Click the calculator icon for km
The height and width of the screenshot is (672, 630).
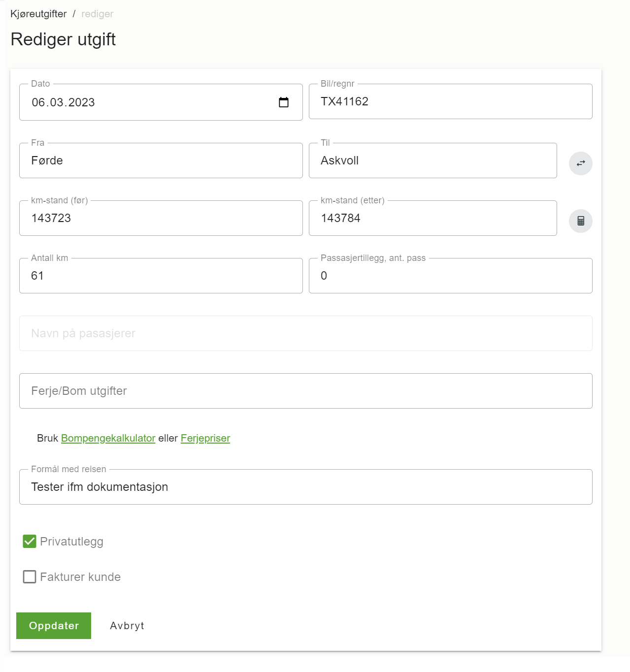(581, 221)
